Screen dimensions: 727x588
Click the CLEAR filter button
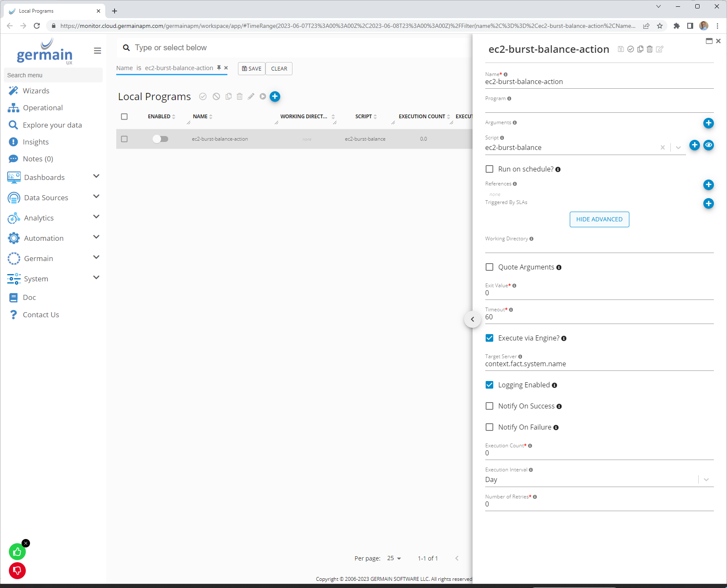pyautogui.click(x=279, y=68)
